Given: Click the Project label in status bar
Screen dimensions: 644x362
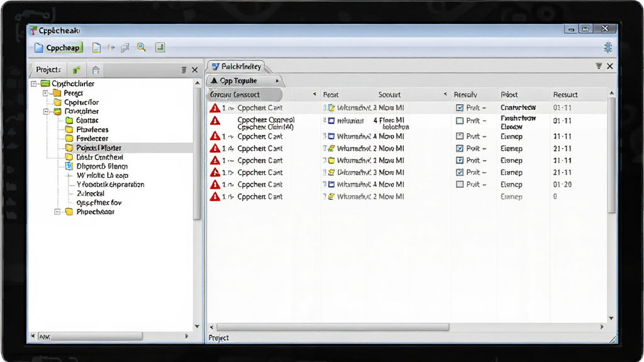Looking at the screenshot, I should pyautogui.click(x=218, y=337).
